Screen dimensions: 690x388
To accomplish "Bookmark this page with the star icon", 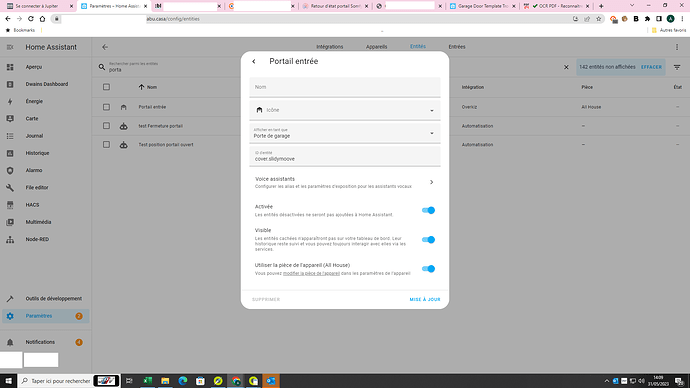I will tap(598, 19).
